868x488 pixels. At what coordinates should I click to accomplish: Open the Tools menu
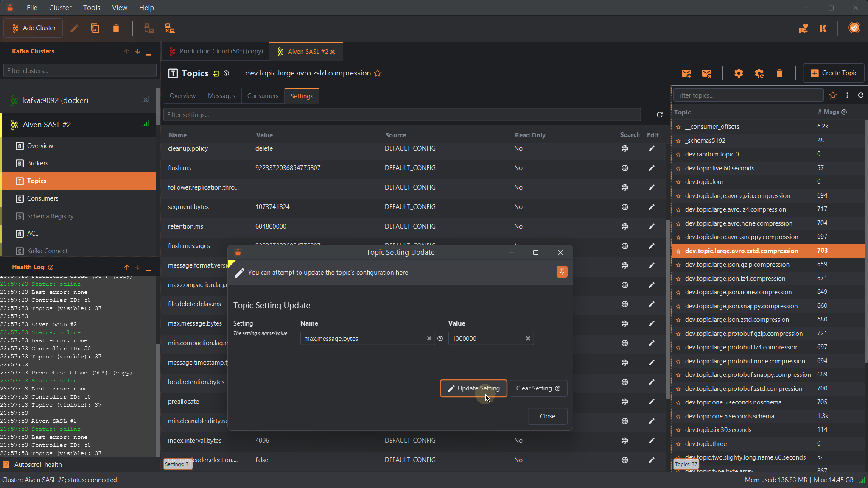92,8
